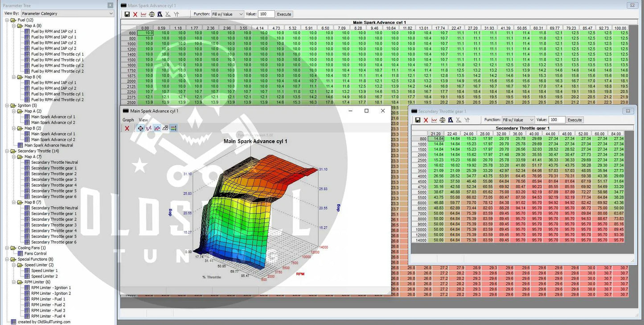Toggle the line chart view in graph toolbar
Image resolution: width=644 pixels, height=325 pixels.
(157, 128)
